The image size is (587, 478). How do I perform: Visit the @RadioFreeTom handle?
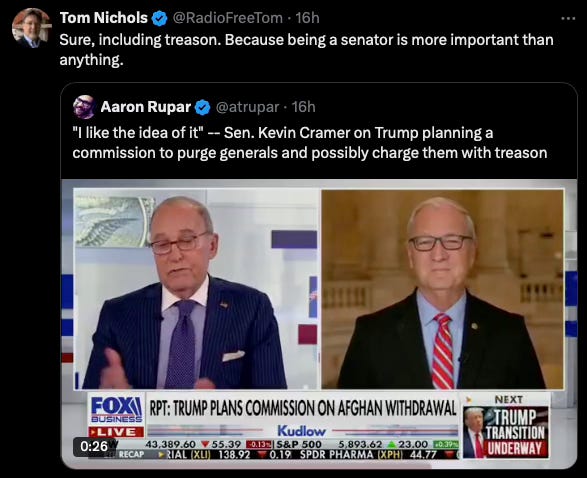pos(227,18)
